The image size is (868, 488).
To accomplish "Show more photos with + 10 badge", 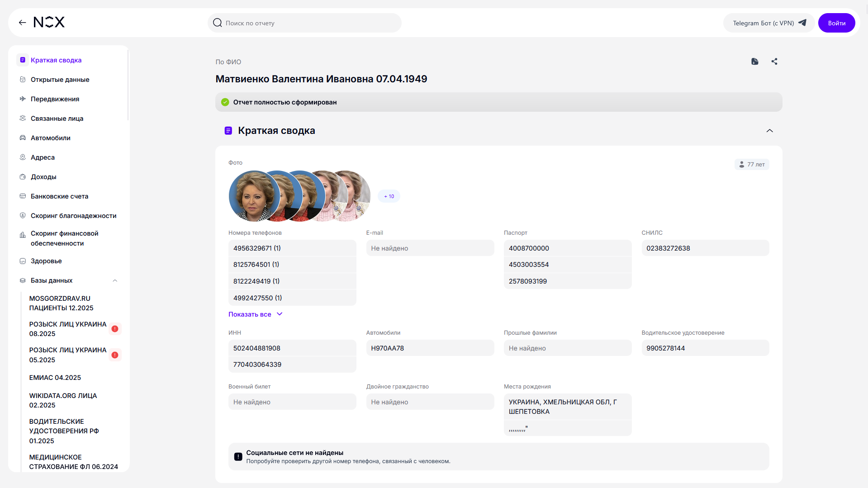I will point(389,196).
